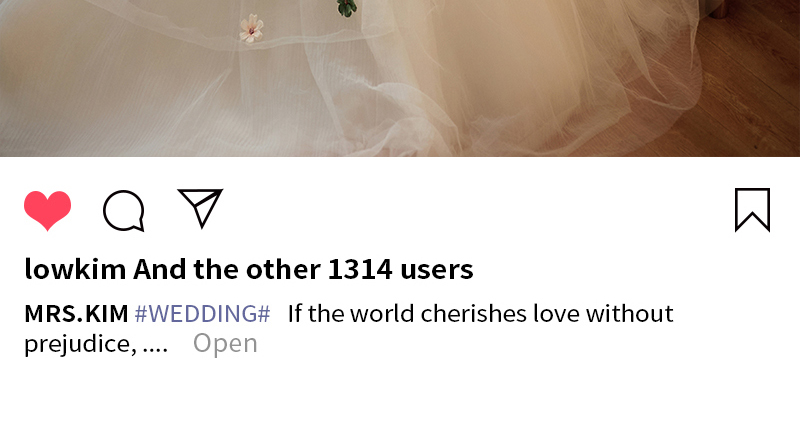Viewport: 800px width, 442px height.
Task: Share post using the paper plane icon
Action: (x=201, y=208)
